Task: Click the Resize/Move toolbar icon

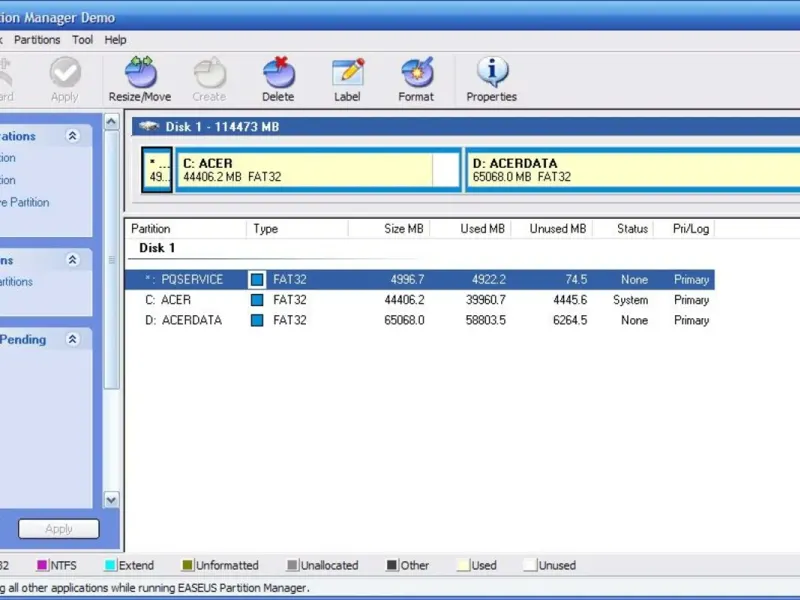Action: click(x=139, y=79)
